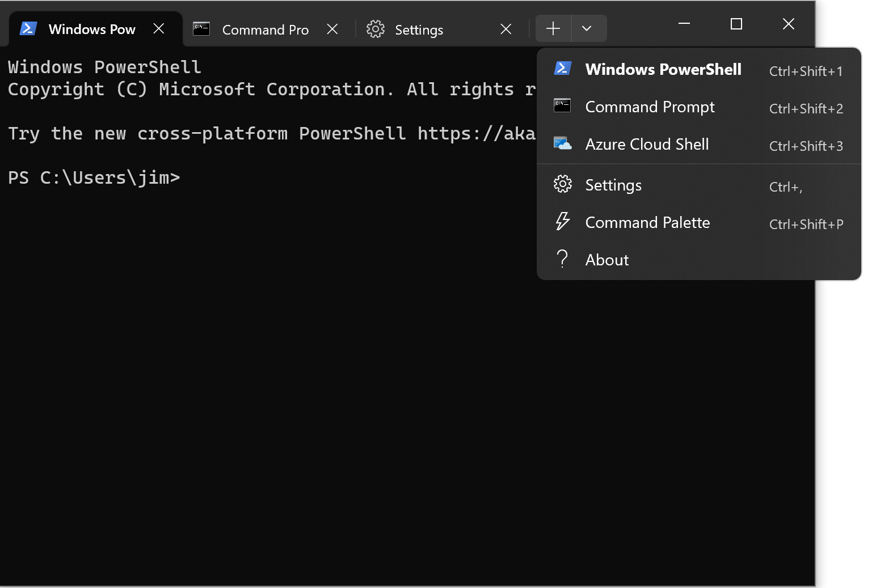This screenshot has height=588, width=876.
Task: Click the Ctrl+Shift+1 shortcut label
Action: [806, 71]
